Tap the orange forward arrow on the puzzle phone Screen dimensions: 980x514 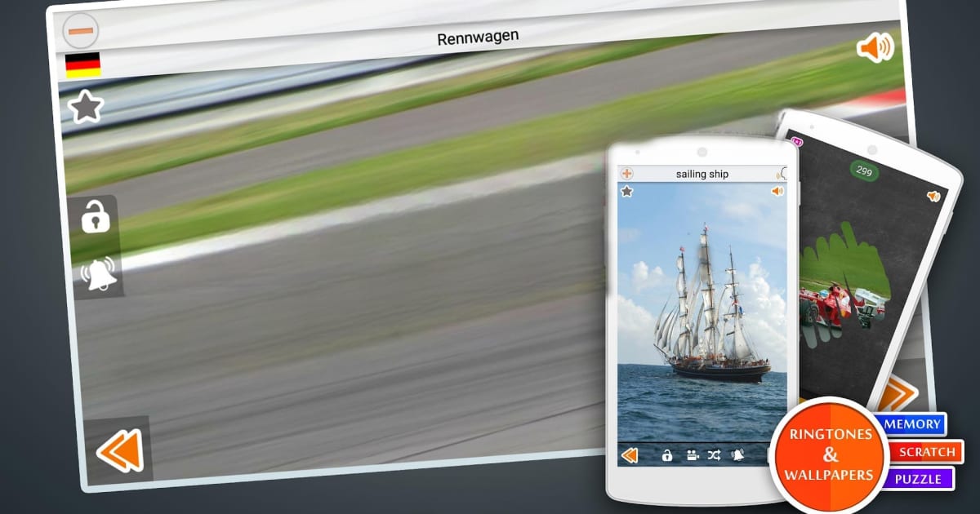tap(900, 393)
